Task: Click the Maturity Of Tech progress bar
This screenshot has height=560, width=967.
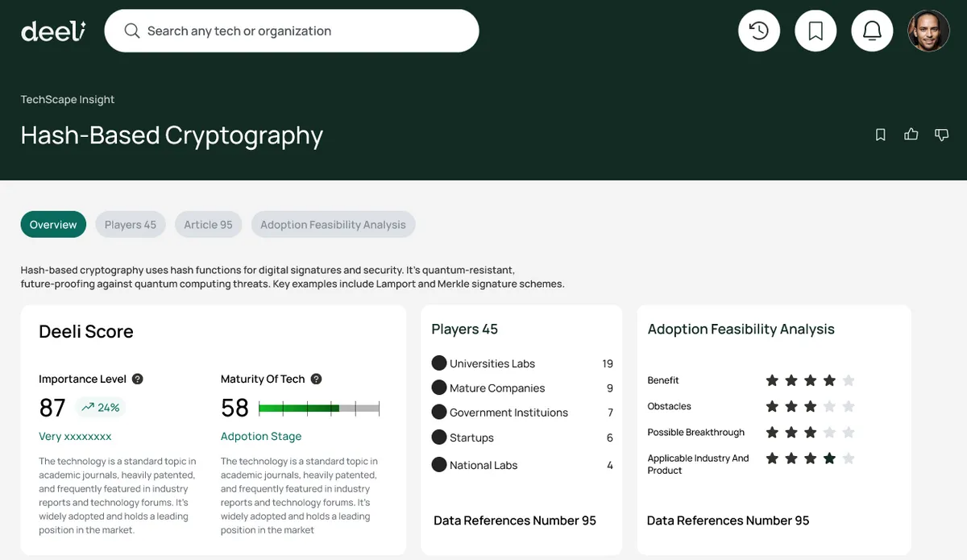Action: (x=319, y=409)
